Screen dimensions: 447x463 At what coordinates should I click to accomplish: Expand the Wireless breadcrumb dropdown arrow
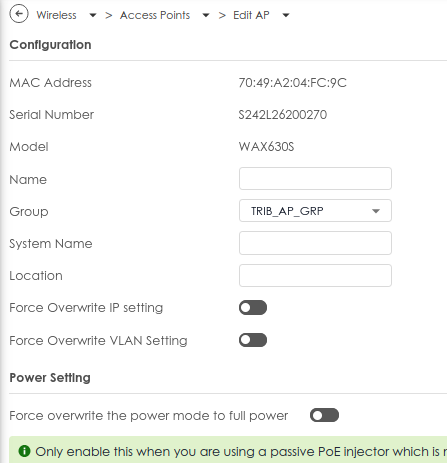(x=93, y=15)
